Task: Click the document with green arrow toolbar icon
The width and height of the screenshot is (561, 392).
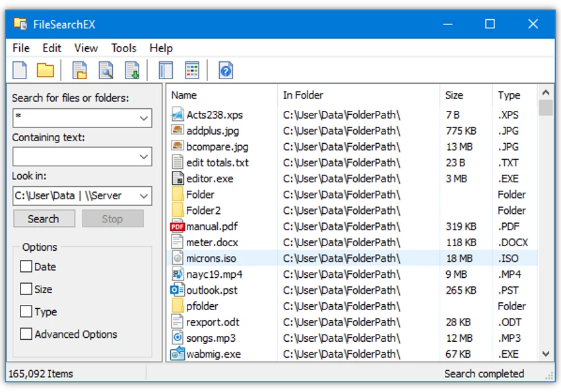Action: tap(132, 70)
